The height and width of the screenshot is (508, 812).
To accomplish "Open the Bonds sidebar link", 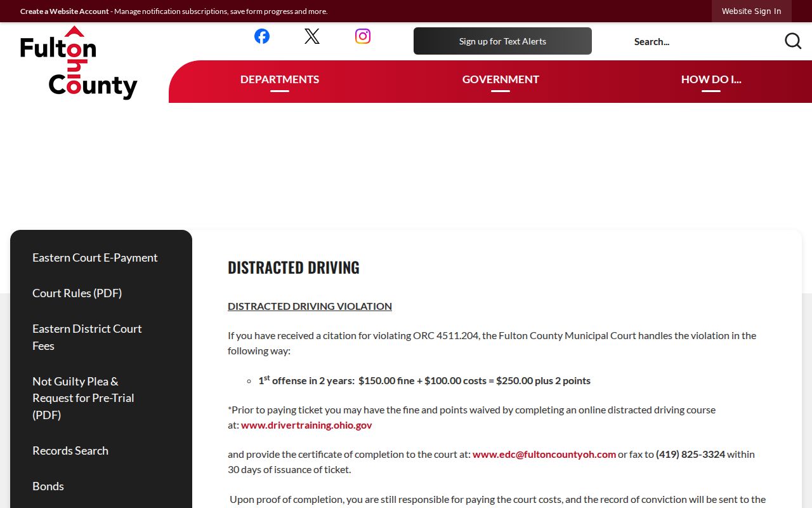I will 48,486.
